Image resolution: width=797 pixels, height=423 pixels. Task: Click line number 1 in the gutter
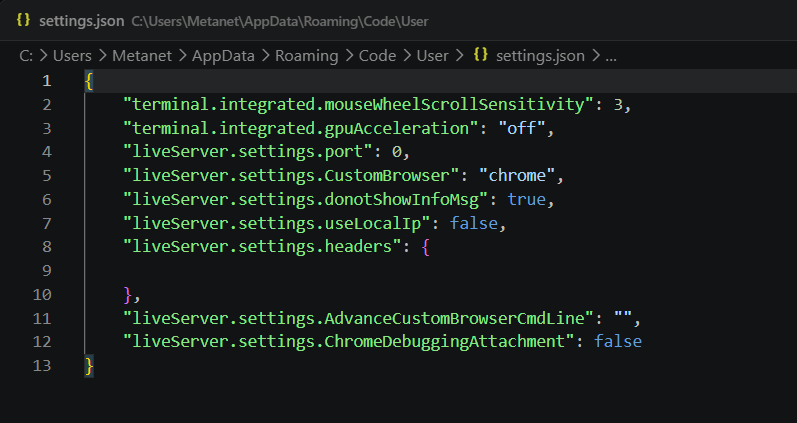tap(47, 81)
